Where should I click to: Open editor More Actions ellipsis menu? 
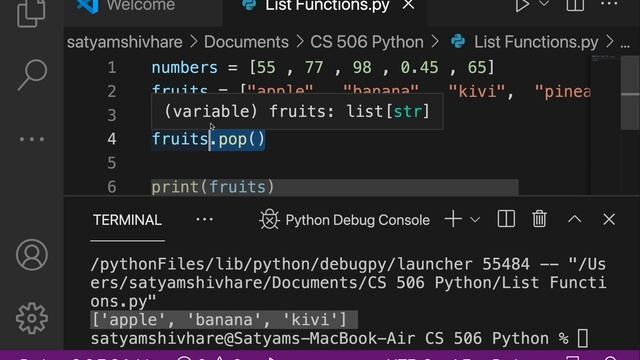pyautogui.click(x=609, y=4)
